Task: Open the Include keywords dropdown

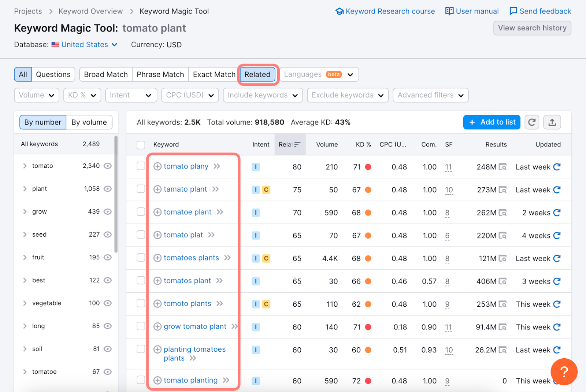Action: (x=263, y=95)
